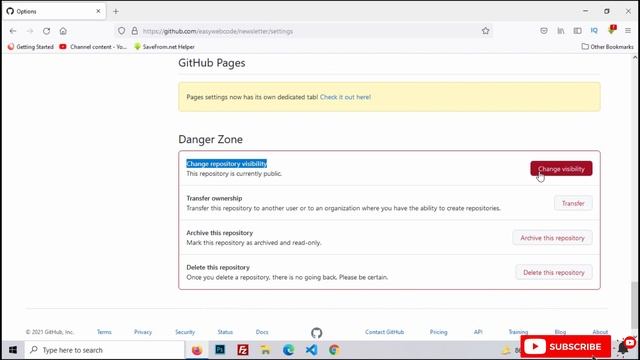This screenshot has height=360, width=640.
Task: Open the Status footer link
Action: (225, 332)
